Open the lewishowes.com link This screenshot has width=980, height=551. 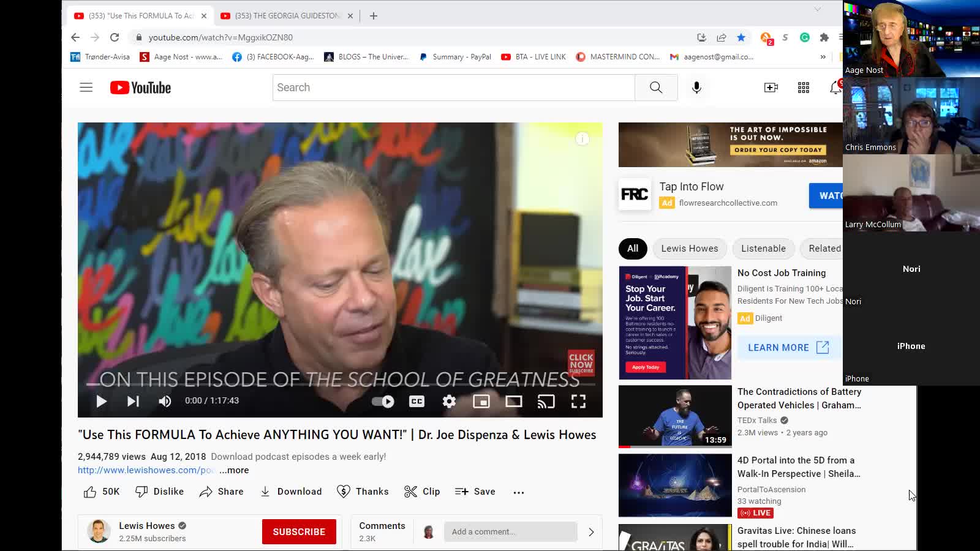146,470
